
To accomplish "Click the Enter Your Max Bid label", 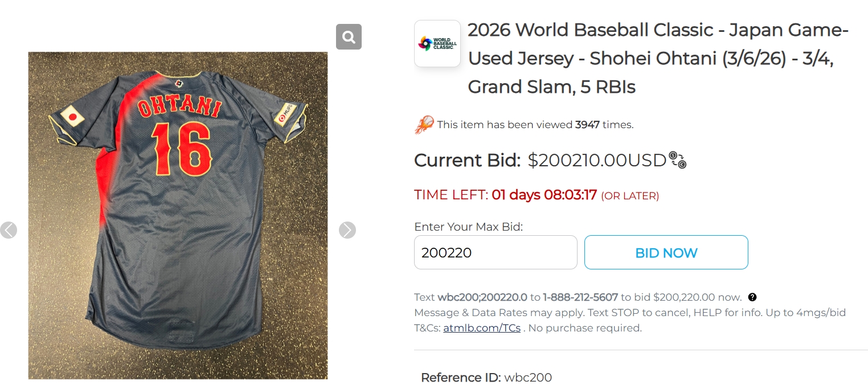I will 468,227.
